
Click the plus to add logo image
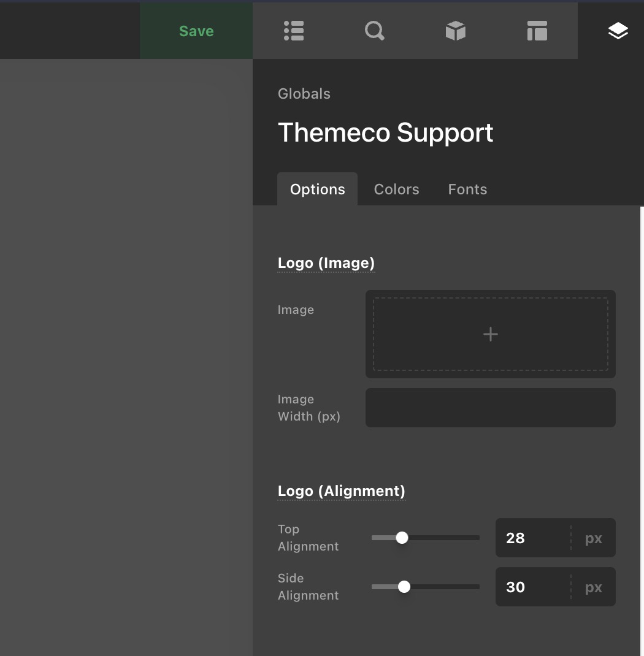(490, 334)
